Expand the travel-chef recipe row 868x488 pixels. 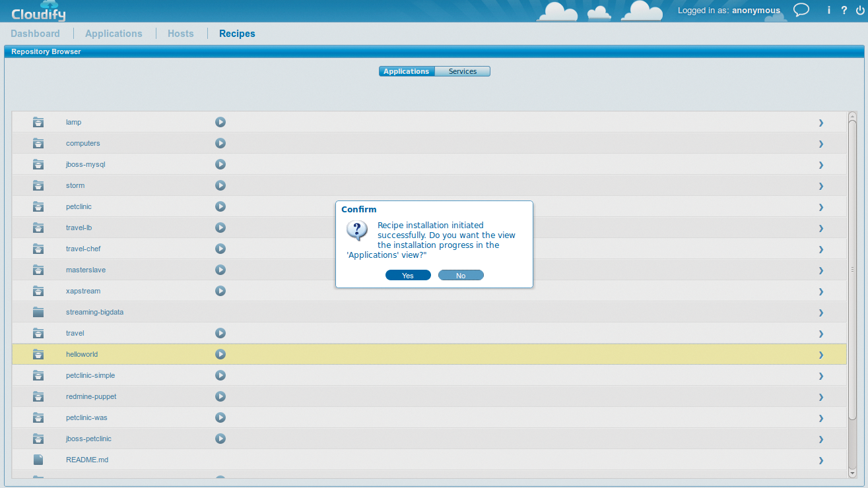coord(820,249)
